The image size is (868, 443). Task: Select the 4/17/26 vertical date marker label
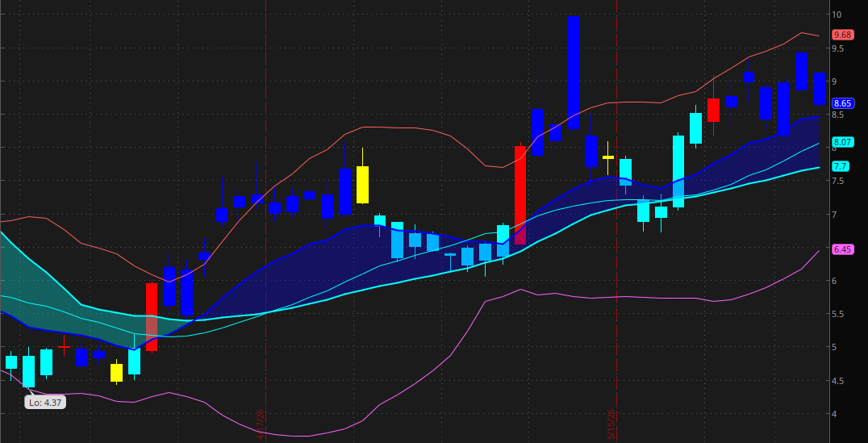261,424
